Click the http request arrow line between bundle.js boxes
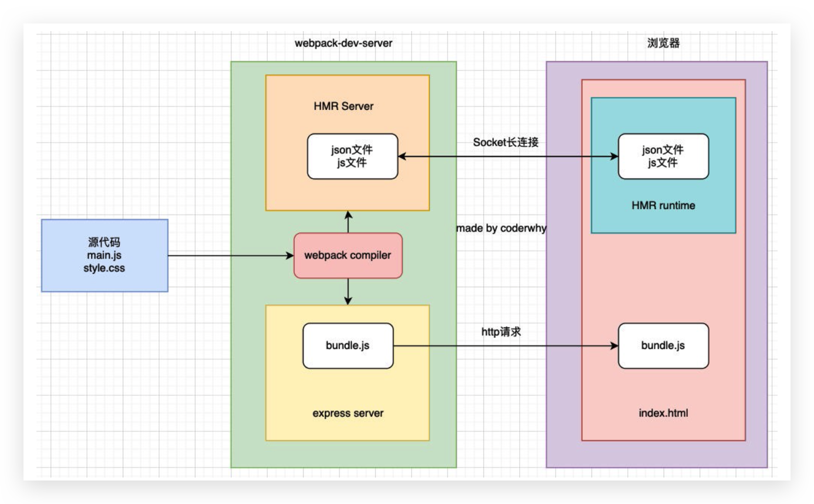814x504 pixels. (x=505, y=346)
